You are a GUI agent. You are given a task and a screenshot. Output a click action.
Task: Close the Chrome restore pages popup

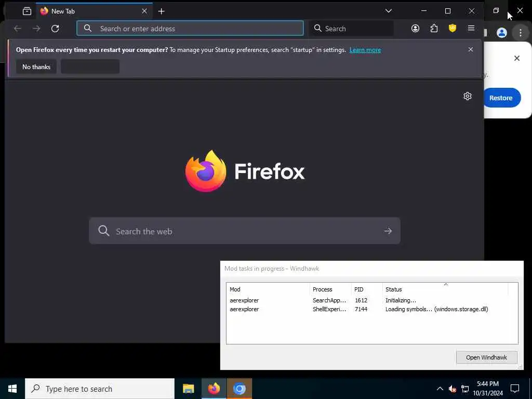(x=517, y=58)
